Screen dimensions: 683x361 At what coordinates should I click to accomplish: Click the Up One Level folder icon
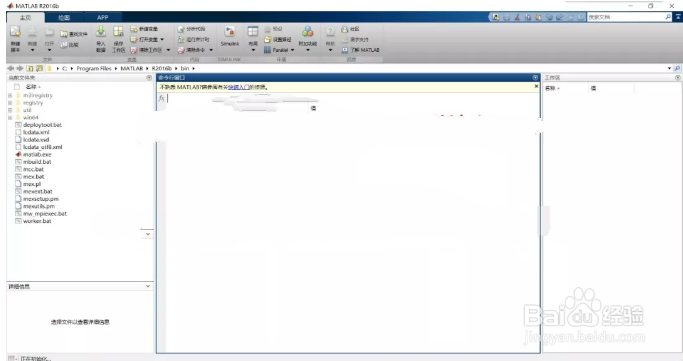[30, 68]
